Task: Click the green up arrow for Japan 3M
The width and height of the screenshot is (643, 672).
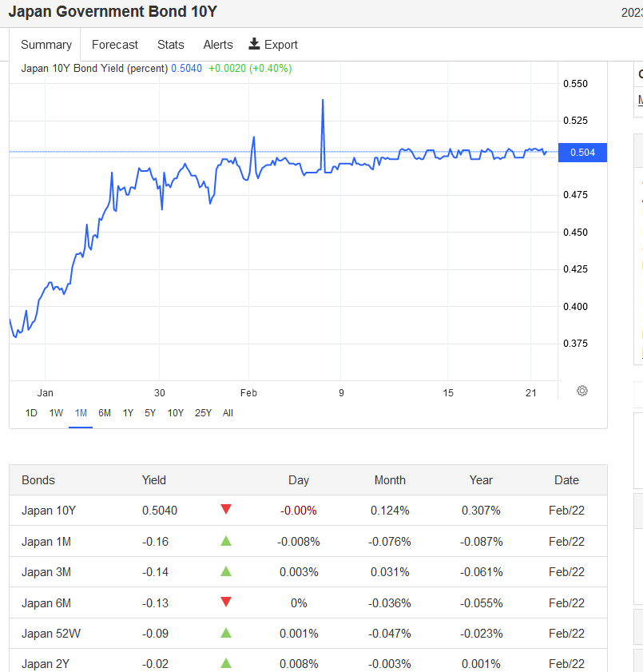Action: 226,571
